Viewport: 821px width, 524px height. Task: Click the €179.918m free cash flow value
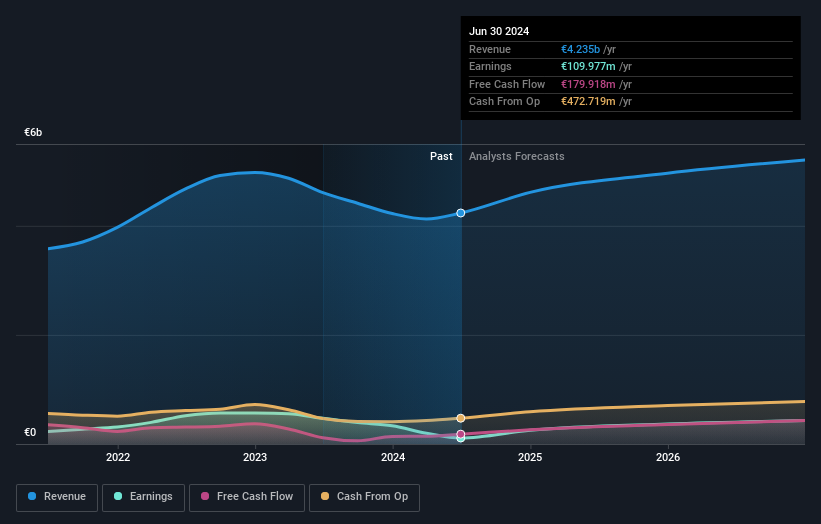coord(588,84)
